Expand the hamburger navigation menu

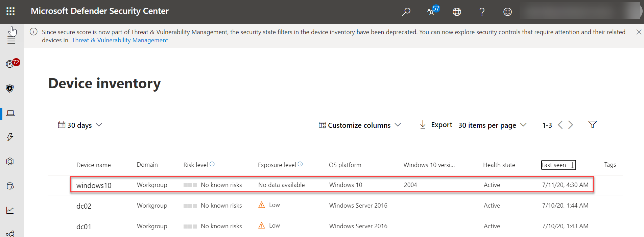tap(11, 41)
